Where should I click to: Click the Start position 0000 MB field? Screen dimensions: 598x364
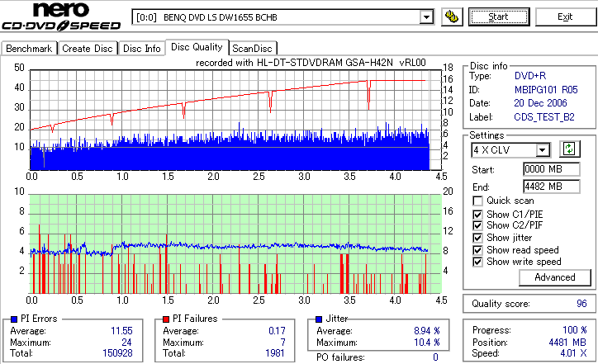point(552,169)
